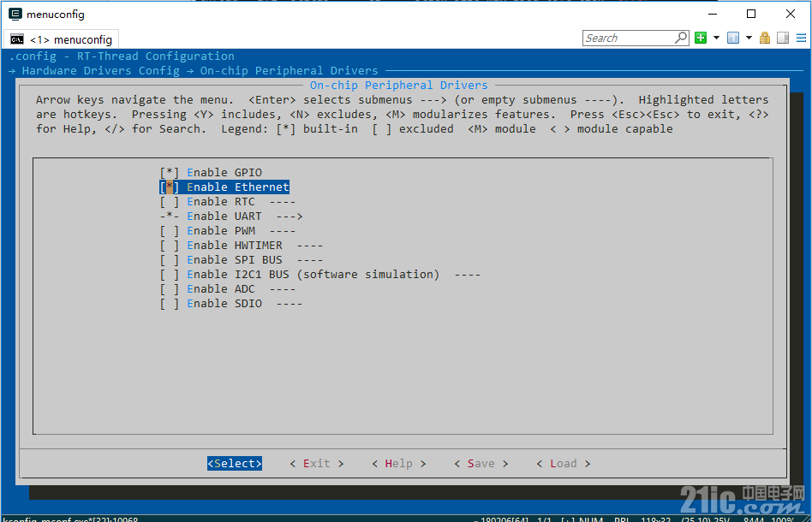Screen dimensions: 812x522
Task: Maximize the menuconfig window
Action: pos(751,14)
